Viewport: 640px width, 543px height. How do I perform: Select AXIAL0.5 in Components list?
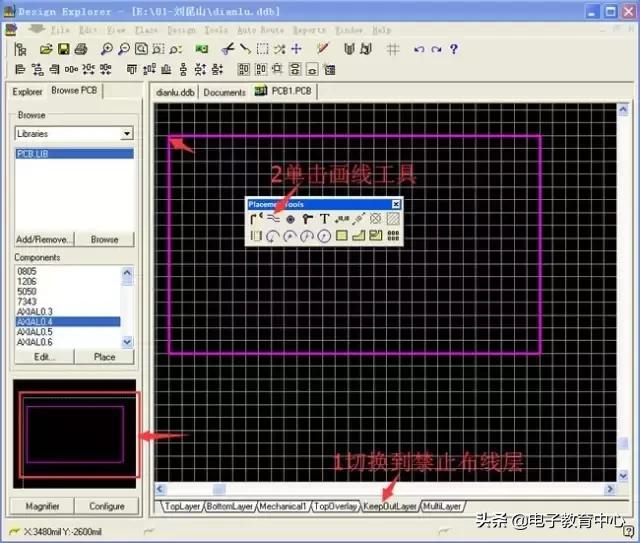pyautogui.click(x=35, y=332)
